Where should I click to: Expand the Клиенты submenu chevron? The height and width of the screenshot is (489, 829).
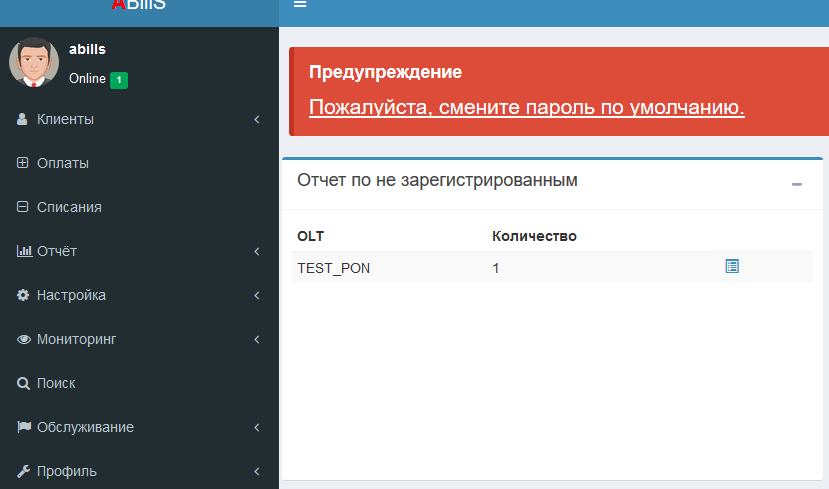257,120
